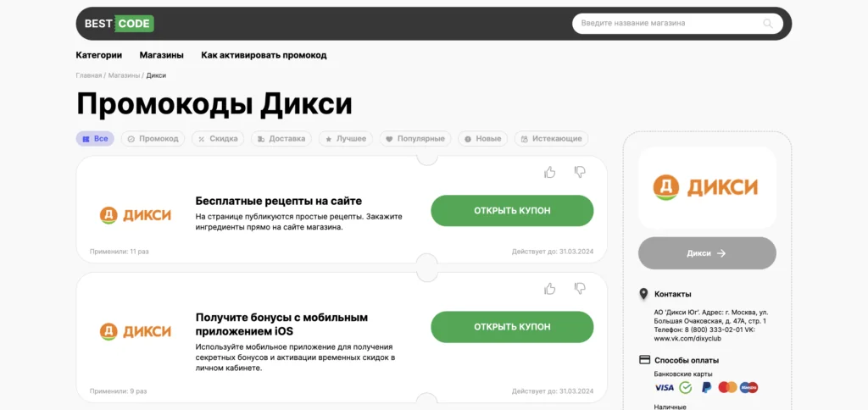Open coupon for iOS mobile app bonuses
The height and width of the screenshot is (410, 868).
tap(512, 327)
